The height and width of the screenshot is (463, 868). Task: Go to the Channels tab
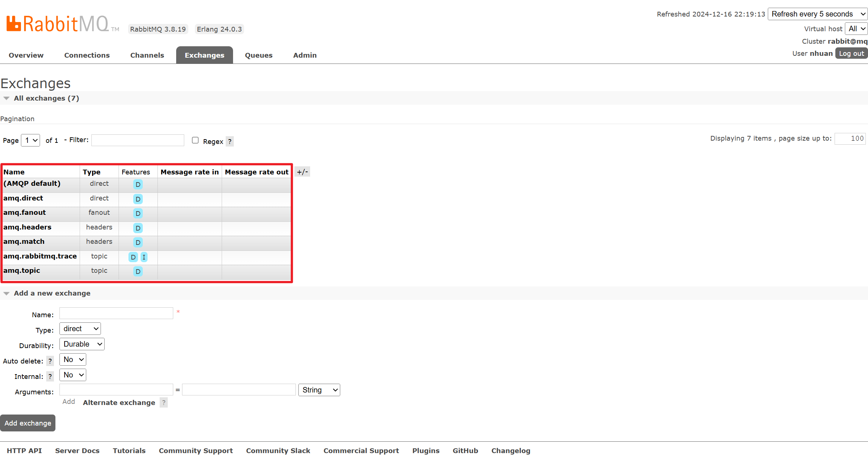coord(147,55)
